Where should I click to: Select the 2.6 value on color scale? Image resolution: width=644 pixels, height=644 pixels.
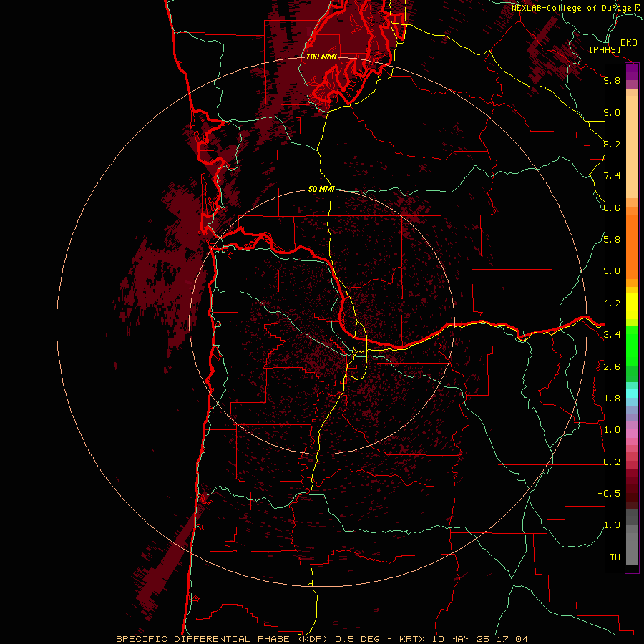coord(612,367)
